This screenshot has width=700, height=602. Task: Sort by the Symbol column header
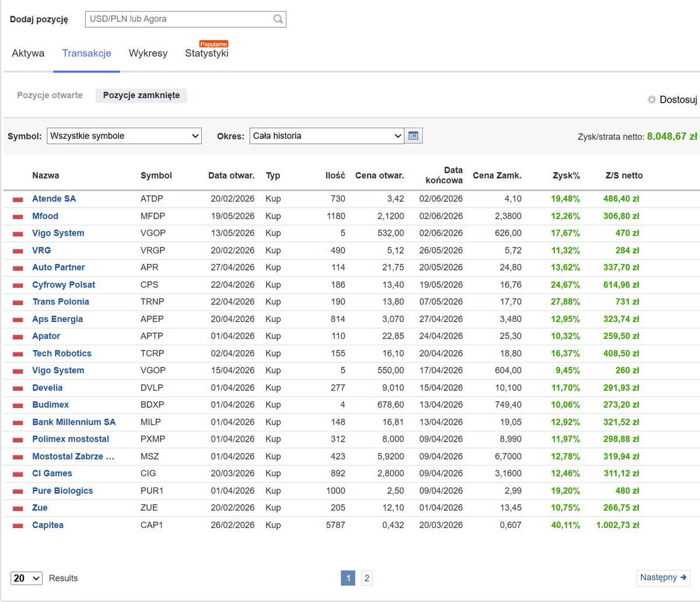(x=156, y=175)
